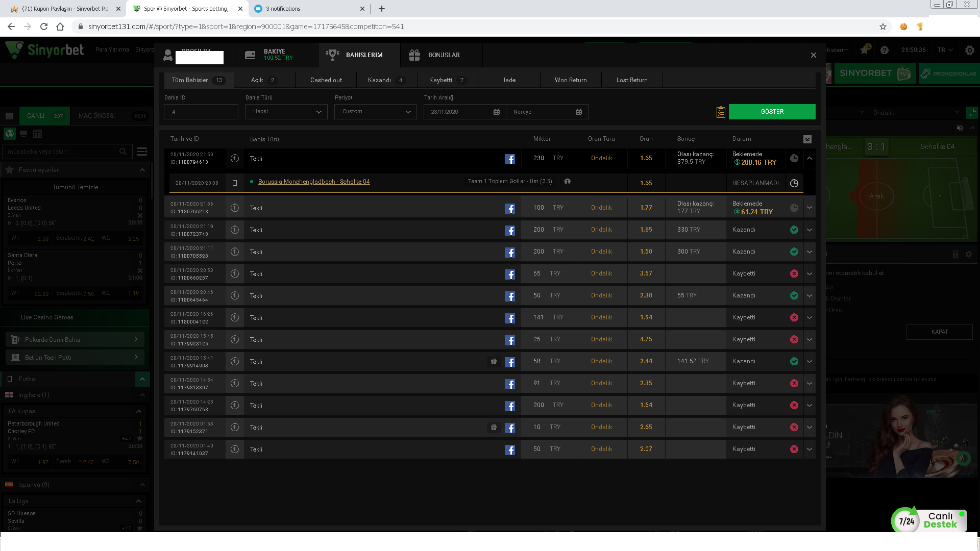
Task: Click the clock icon in HESAPLANMADI row
Action: click(x=794, y=183)
